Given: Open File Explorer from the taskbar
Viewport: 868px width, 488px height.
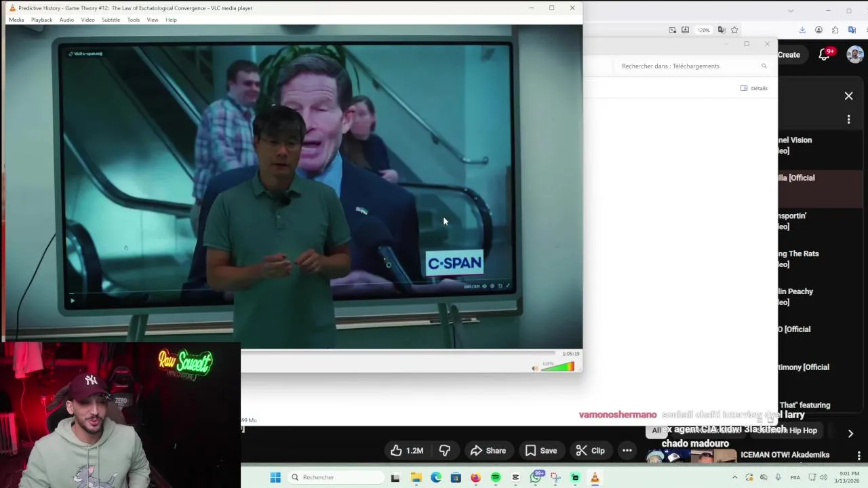Looking at the screenshot, I should [x=416, y=478].
